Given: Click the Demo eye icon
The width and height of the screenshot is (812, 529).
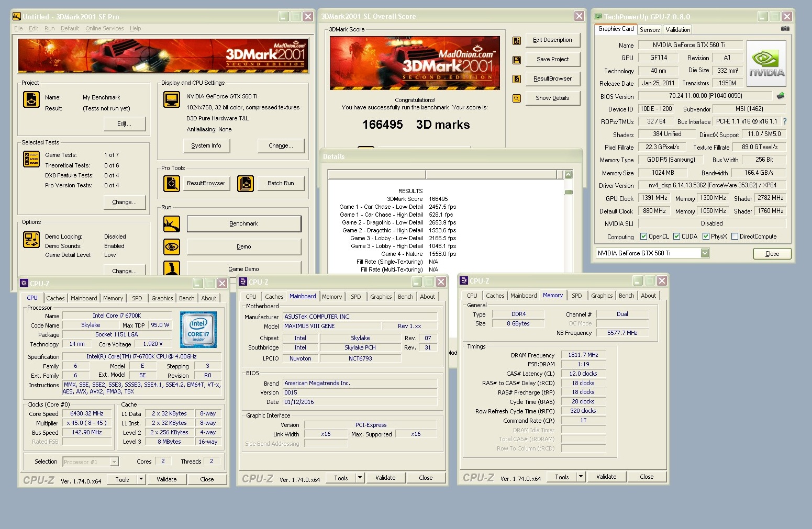Looking at the screenshot, I should click(172, 246).
